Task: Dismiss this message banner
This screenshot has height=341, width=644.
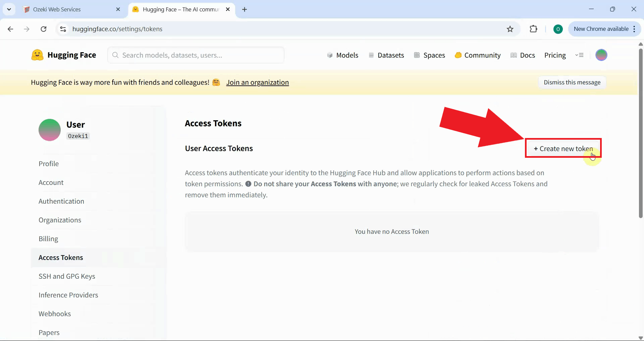Action: pos(572,82)
